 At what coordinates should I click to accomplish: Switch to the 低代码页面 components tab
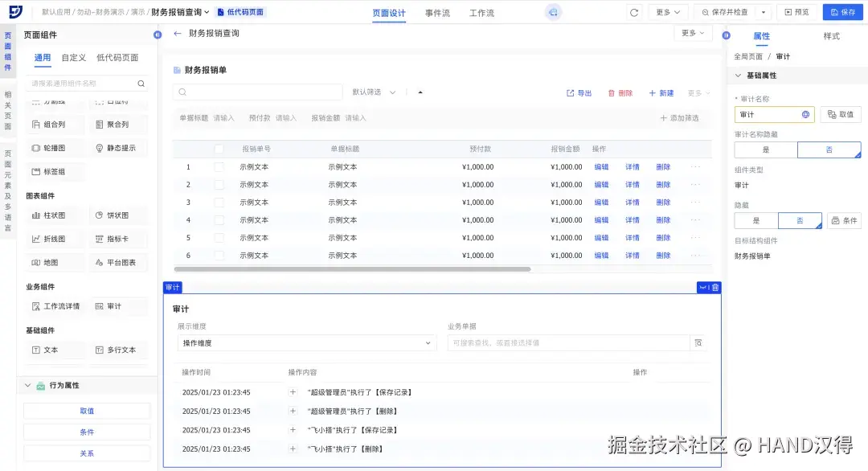pos(117,58)
